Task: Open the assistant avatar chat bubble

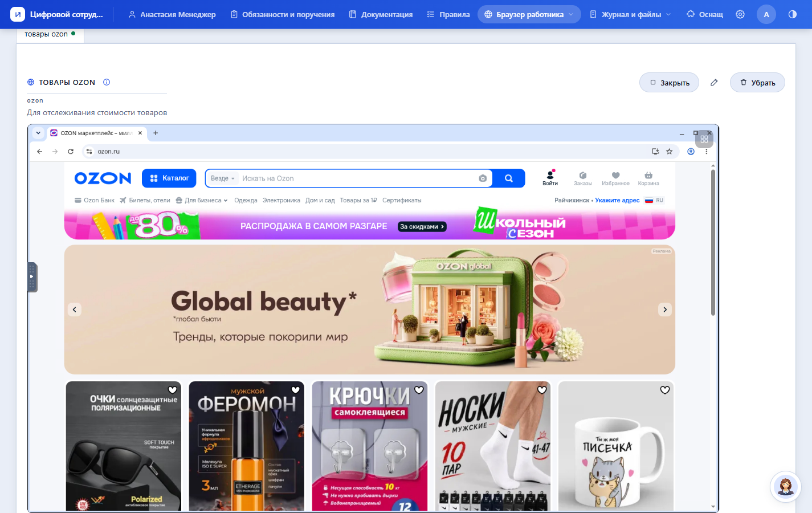Action: point(786,487)
